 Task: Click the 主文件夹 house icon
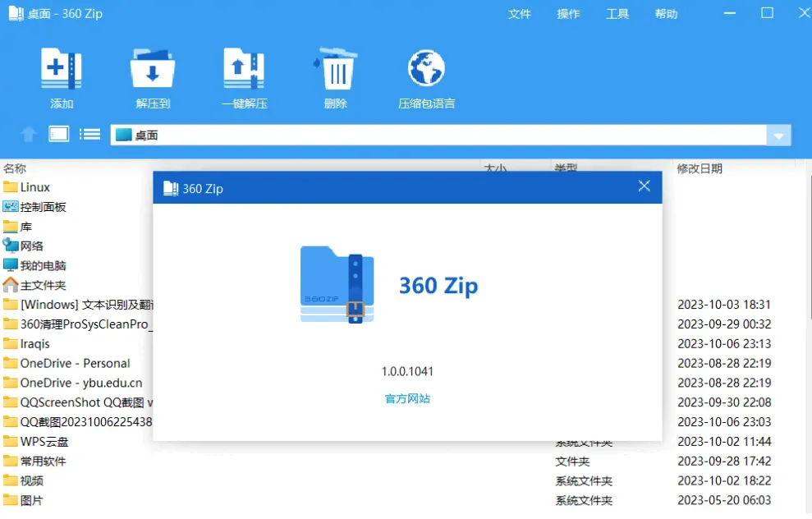(x=11, y=284)
